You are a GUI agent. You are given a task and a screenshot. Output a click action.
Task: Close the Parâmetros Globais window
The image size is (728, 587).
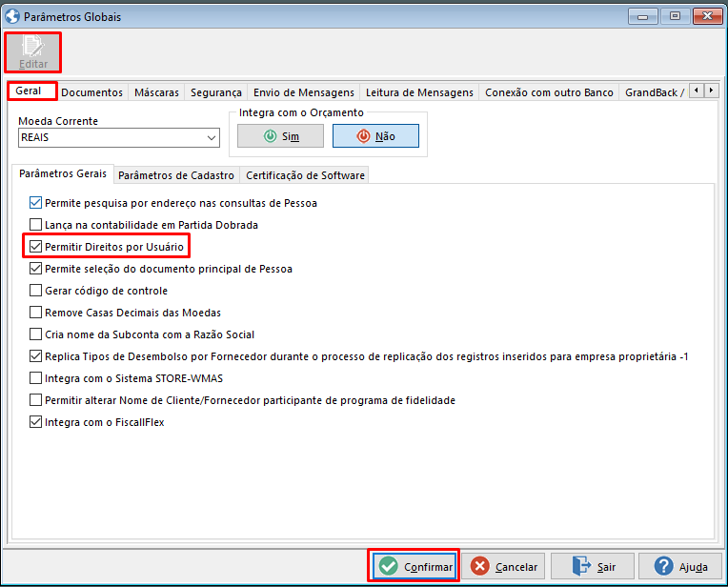(x=707, y=17)
